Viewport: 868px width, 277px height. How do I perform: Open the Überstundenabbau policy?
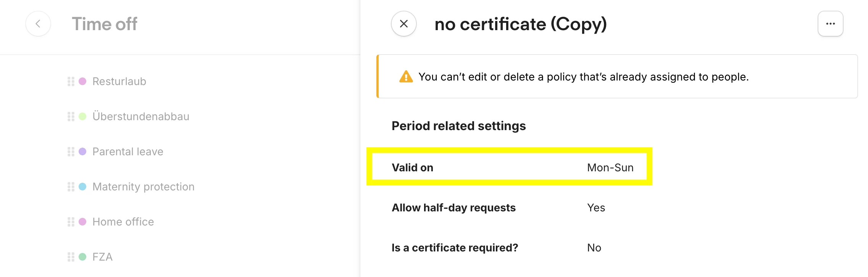pos(140,117)
